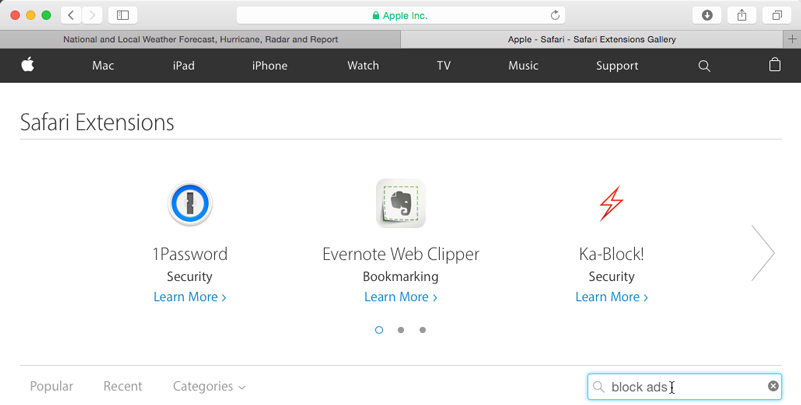Select the third carousel page dot

[423, 330]
